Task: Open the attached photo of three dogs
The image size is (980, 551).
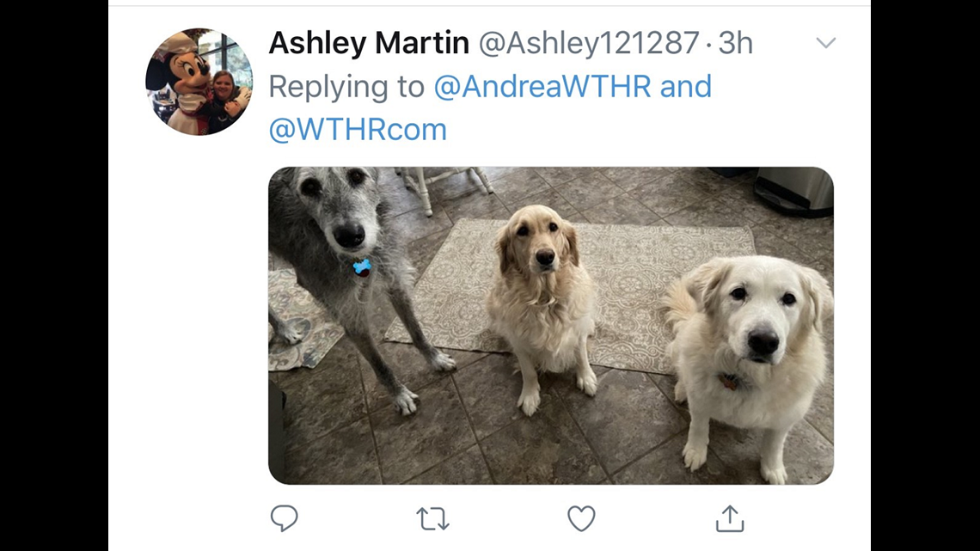Action: point(551,326)
